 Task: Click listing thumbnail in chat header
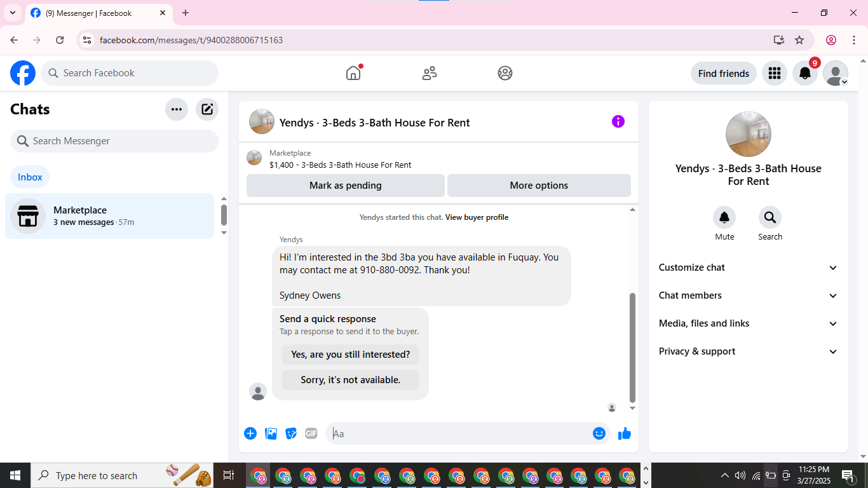pos(262,121)
